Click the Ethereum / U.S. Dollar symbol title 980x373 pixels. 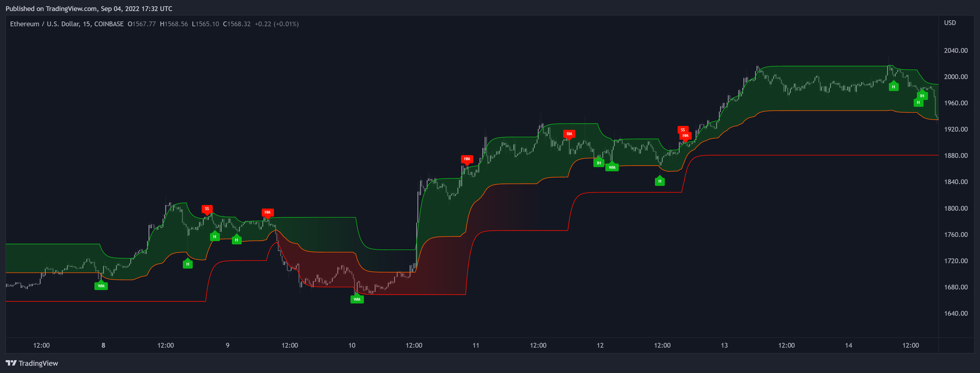(67, 24)
